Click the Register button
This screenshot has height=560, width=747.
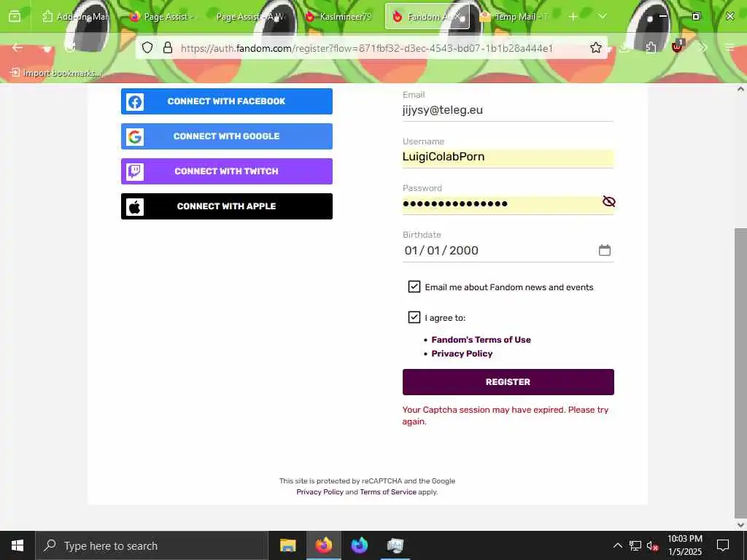click(x=508, y=382)
